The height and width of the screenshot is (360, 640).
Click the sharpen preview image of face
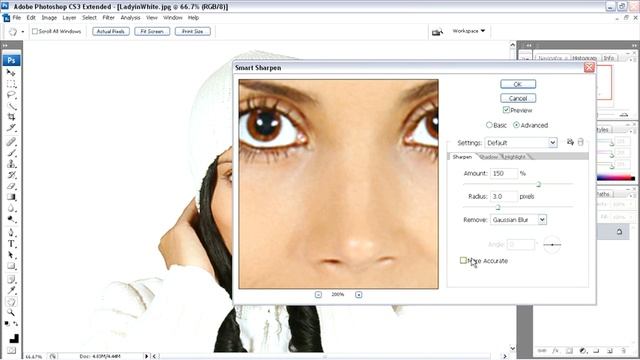click(338, 184)
